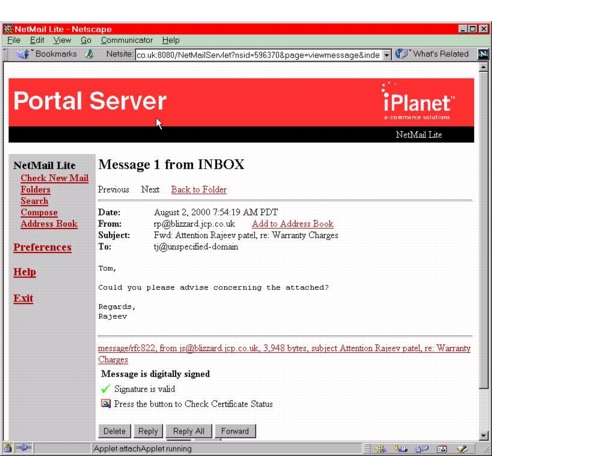Open the sidebar Help link
This screenshot has width=610, height=458.
click(x=25, y=272)
